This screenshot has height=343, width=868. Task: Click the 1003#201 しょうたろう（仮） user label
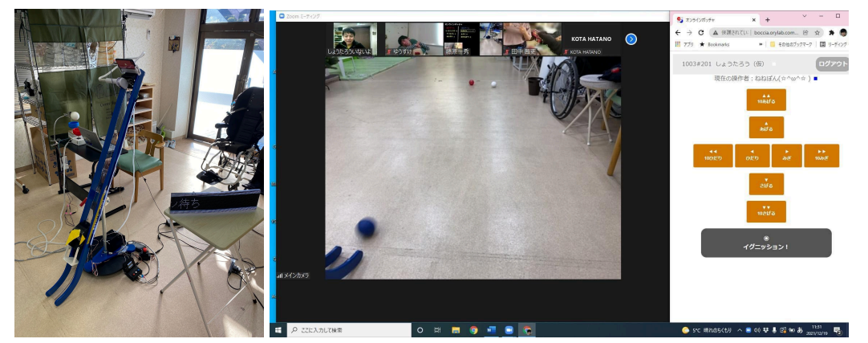[723, 63]
